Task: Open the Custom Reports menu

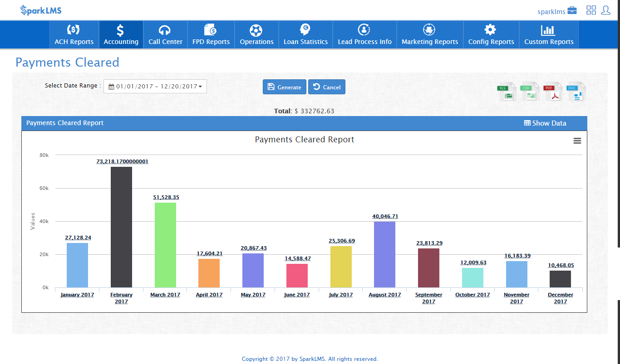Action: pyautogui.click(x=549, y=34)
